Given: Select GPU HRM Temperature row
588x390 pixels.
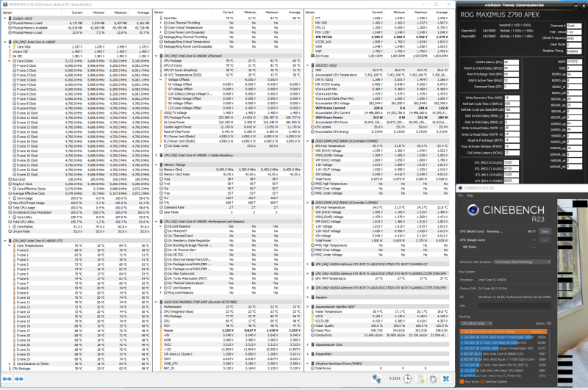Looking at the screenshot, I should (x=379, y=278).
